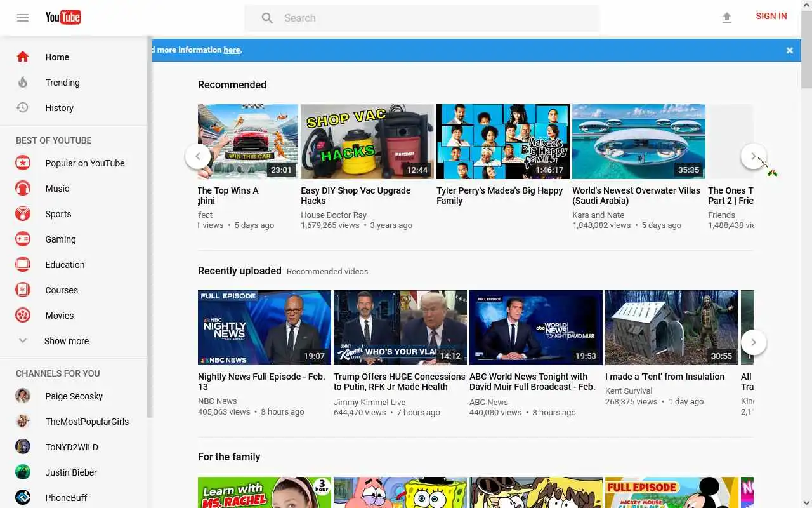
Task: Open Trump Offers HUGE Concessions title
Action: 400,382
